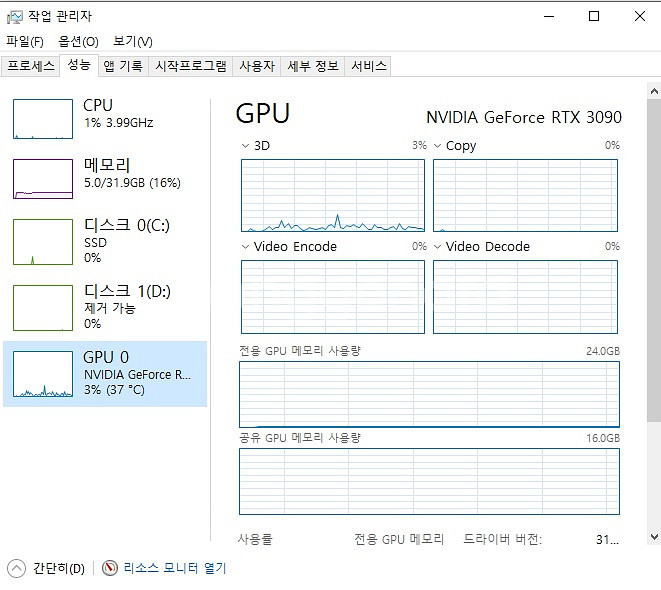Select the 디스크 0(C:) graph thumbnail
This screenshot has width=661, height=590.
(43, 242)
